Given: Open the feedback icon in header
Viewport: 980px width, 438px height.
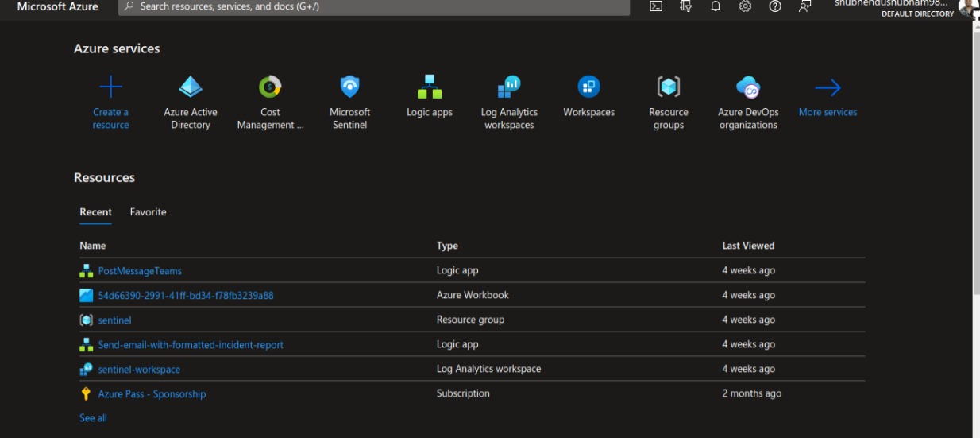Looking at the screenshot, I should [x=804, y=6].
